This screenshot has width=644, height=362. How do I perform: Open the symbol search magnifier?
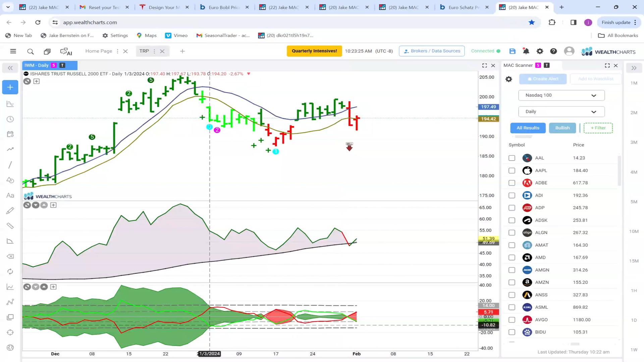tap(31, 51)
